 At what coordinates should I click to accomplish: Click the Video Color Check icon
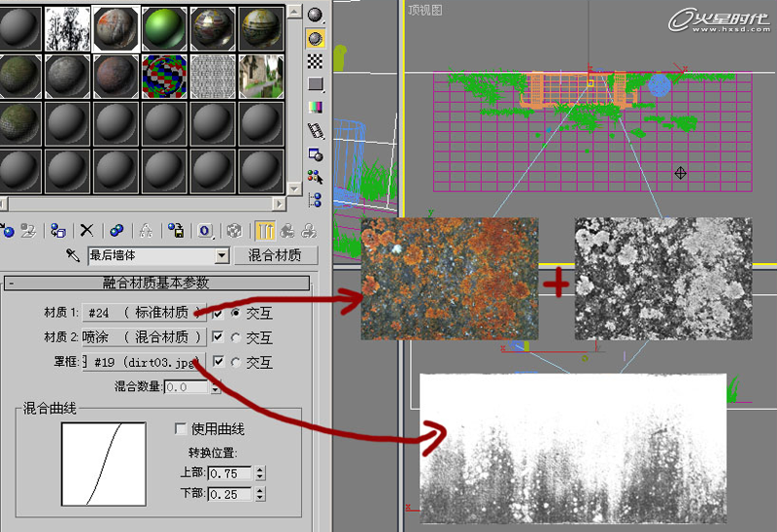tap(315, 107)
